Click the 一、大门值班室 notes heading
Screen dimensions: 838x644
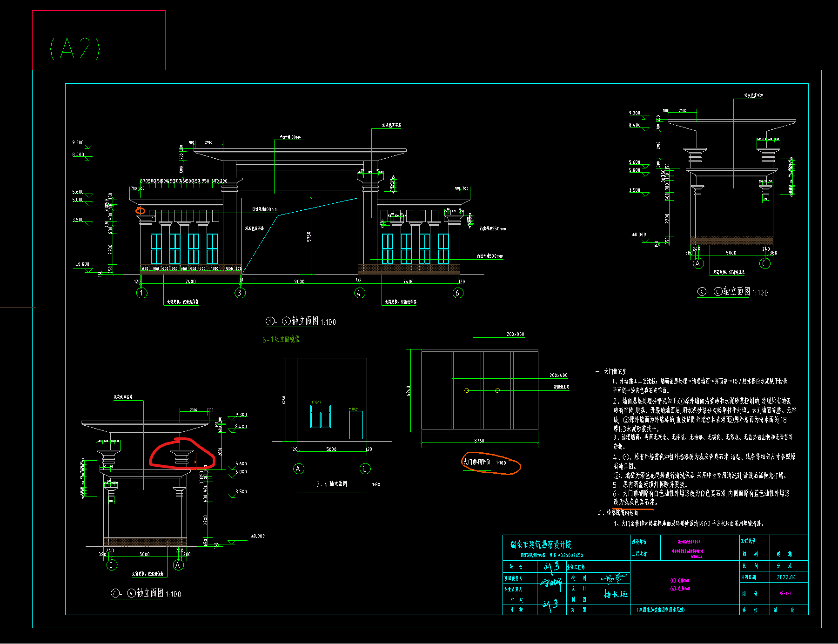click(x=611, y=371)
